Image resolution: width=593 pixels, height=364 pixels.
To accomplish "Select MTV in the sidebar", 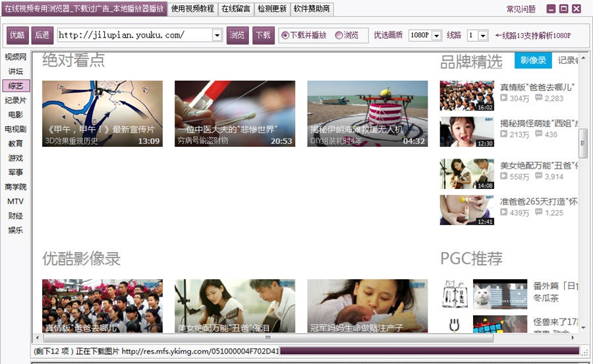I will (16, 201).
